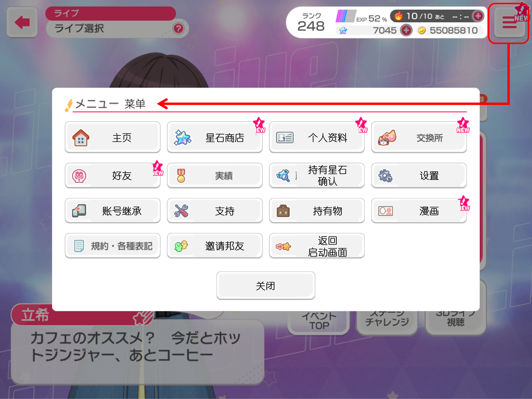Add live boost with flame counter plus
Viewport: 532px width, 399px height.
coord(478,16)
